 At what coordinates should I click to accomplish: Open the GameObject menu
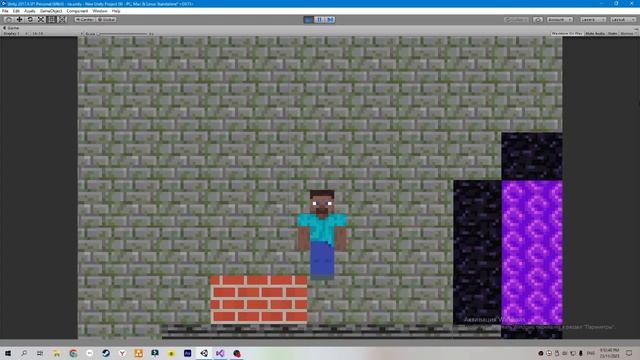(x=51, y=11)
